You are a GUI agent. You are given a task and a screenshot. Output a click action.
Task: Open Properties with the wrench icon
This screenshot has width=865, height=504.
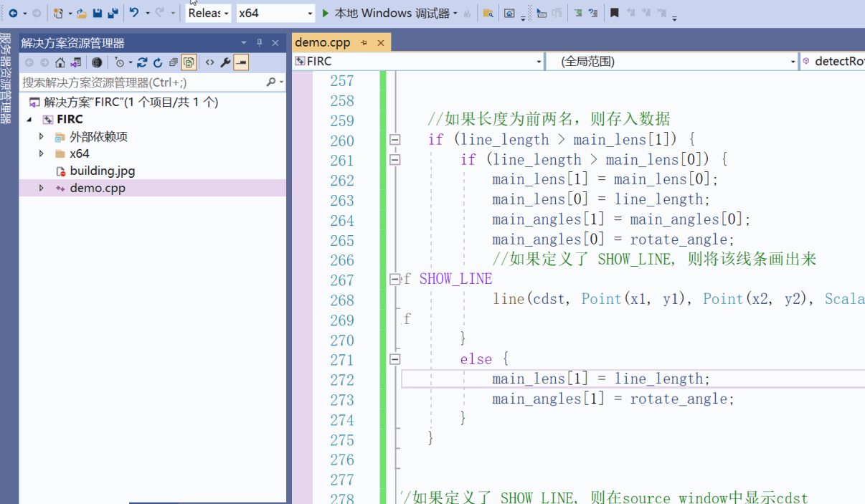point(225,62)
